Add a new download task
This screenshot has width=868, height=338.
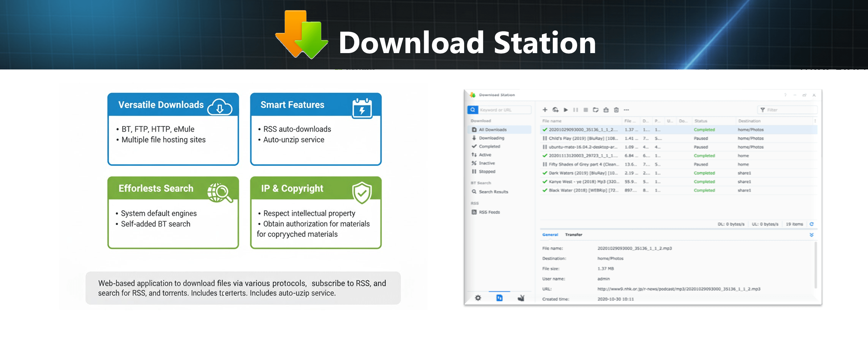tap(545, 110)
